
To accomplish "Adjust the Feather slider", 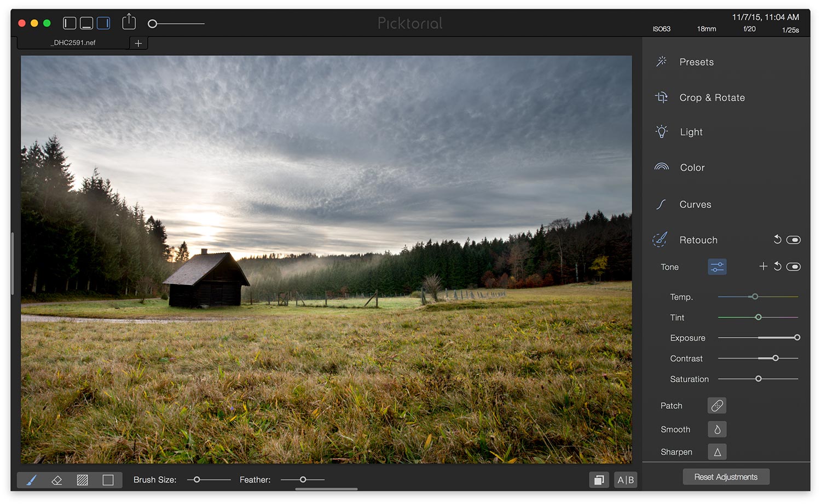I will coord(303,479).
